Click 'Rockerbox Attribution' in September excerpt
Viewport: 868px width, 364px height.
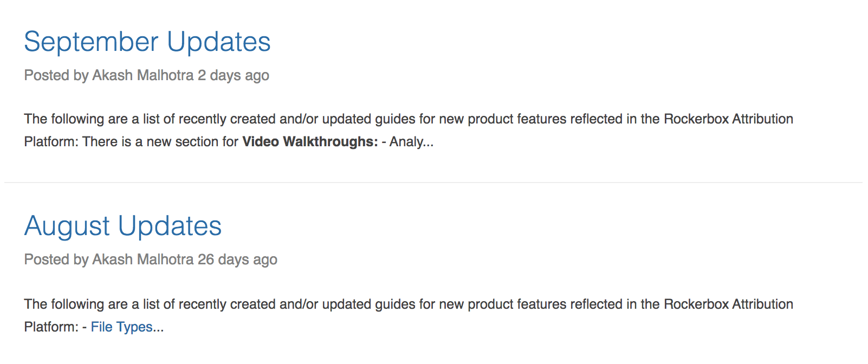pos(728,119)
